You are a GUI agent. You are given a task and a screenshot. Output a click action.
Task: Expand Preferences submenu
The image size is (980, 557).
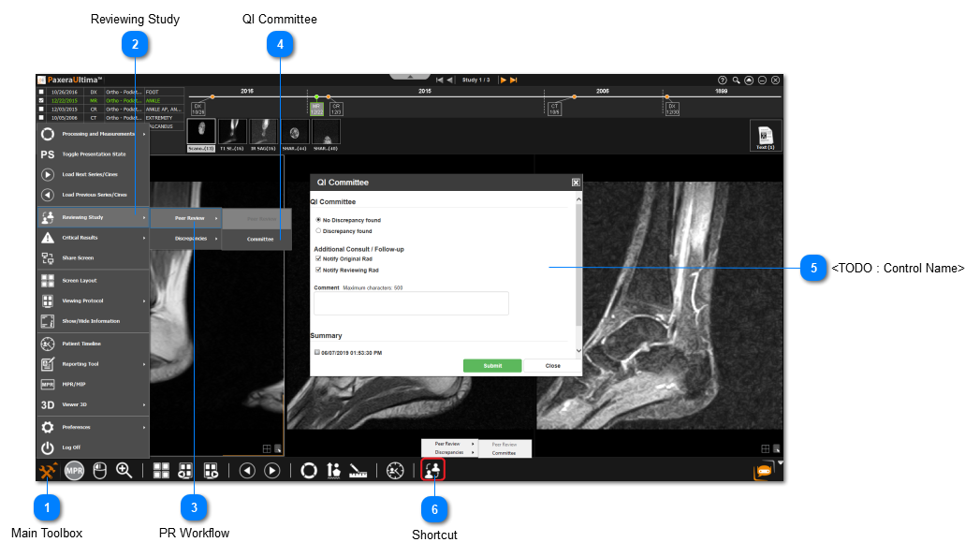tap(93, 427)
